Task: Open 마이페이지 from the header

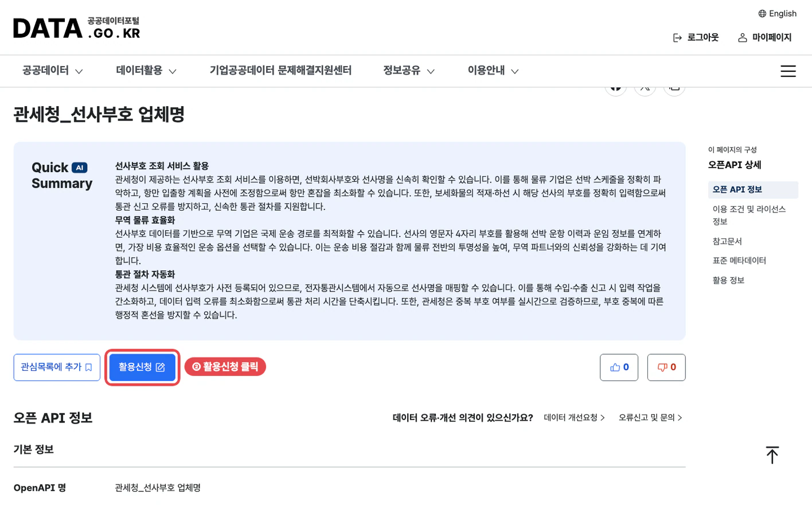Action: [764, 37]
